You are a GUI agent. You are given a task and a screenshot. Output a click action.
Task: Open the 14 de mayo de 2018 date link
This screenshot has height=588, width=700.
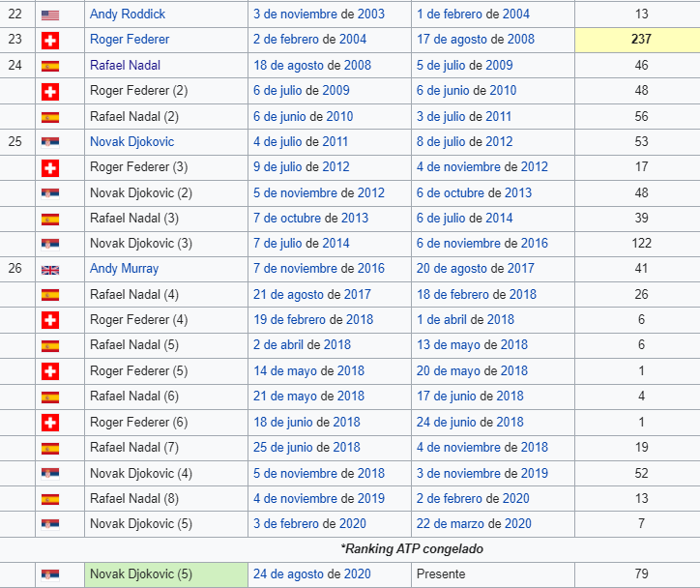click(309, 371)
